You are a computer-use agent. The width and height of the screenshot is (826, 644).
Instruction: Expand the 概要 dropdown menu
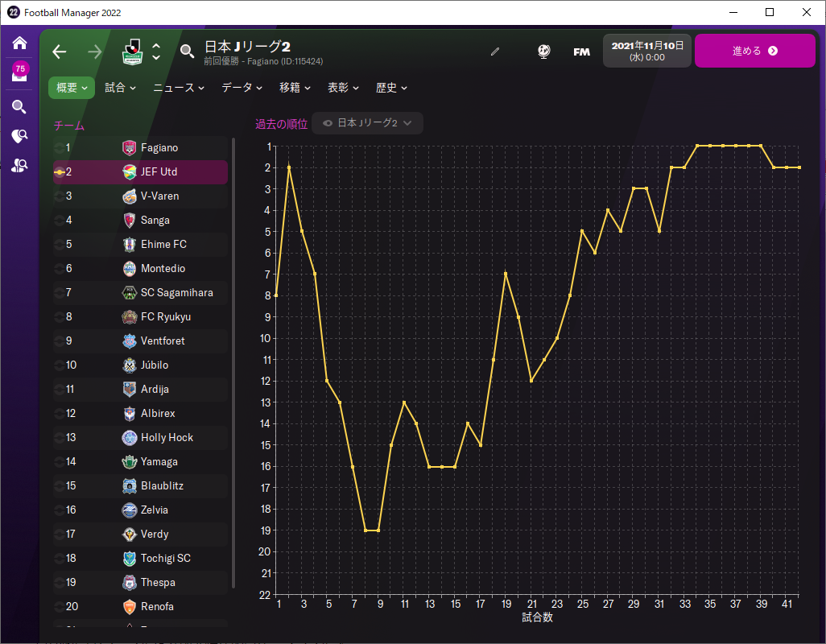pyautogui.click(x=72, y=88)
